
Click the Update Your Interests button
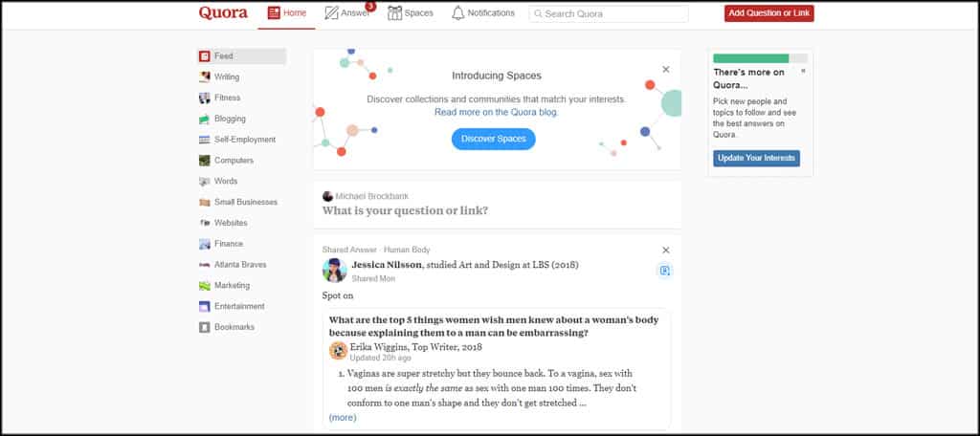[756, 158]
